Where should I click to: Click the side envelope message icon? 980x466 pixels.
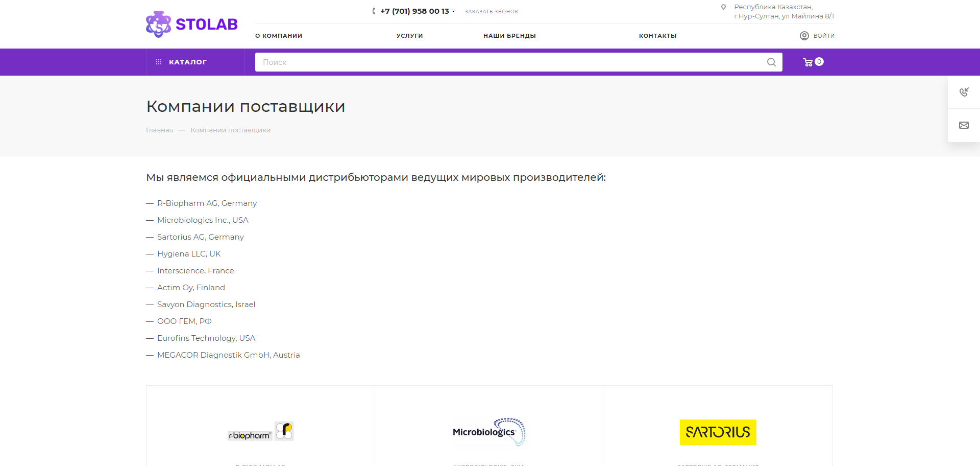tap(964, 125)
